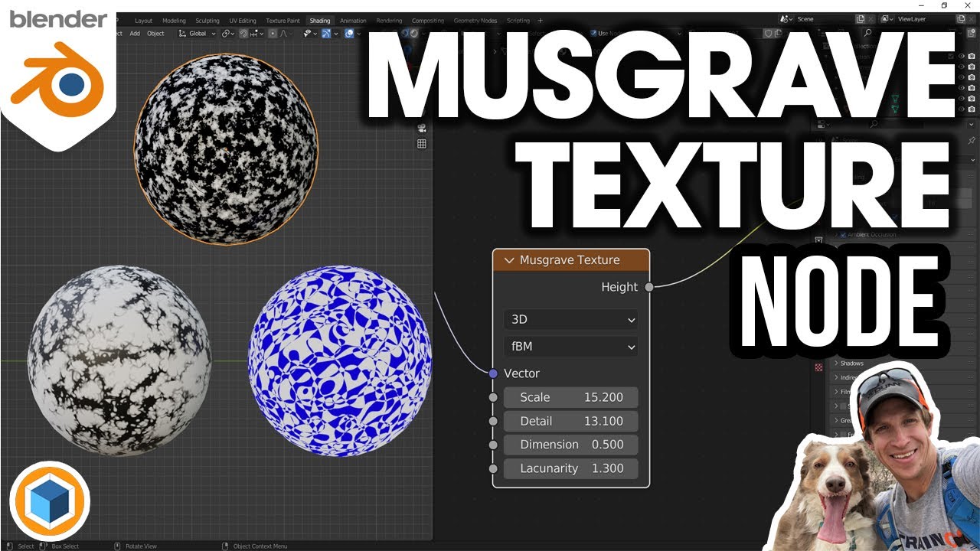Expand the Ambient Occlusion panel
The image size is (980, 551).
(x=836, y=234)
